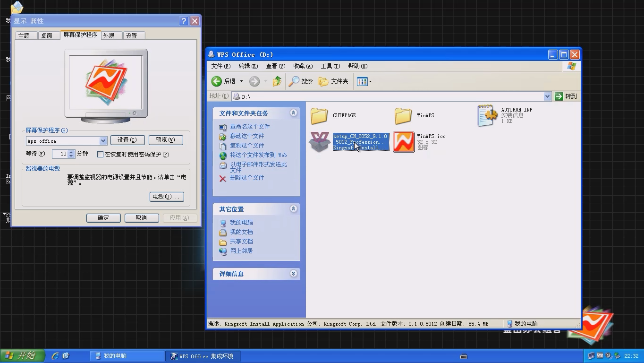Enable 在恢复时使用密码保护 checkbox
This screenshot has width=644, height=363.
100,154
